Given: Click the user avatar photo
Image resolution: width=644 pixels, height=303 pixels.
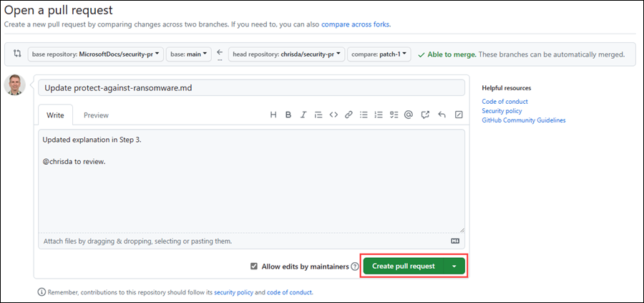Looking at the screenshot, I should 15,85.
